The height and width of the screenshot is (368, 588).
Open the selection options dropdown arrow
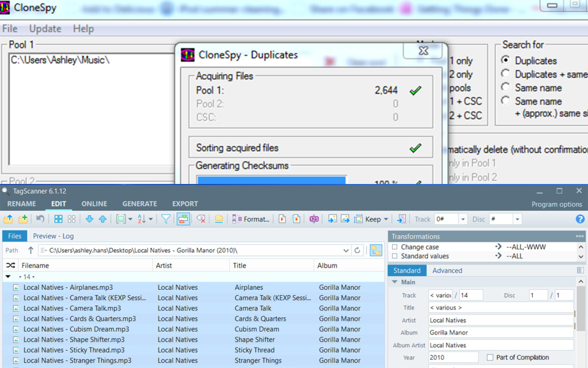pyautogui.click(x=130, y=219)
